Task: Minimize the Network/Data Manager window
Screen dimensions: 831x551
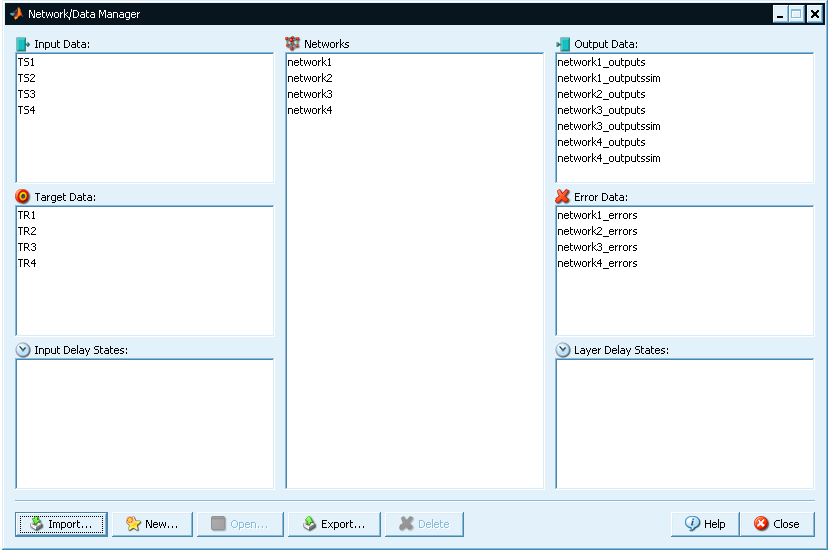Action: (780, 14)
